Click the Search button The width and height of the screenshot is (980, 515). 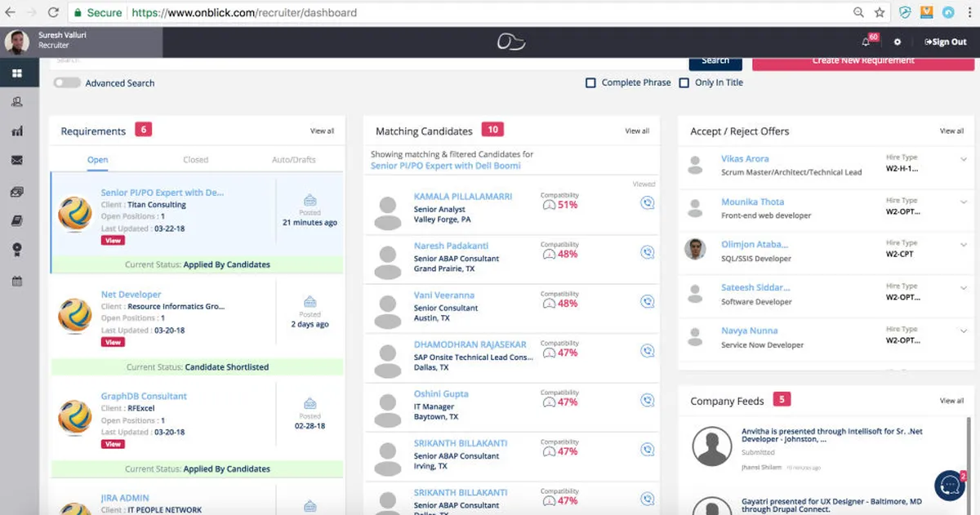(715, 62)
